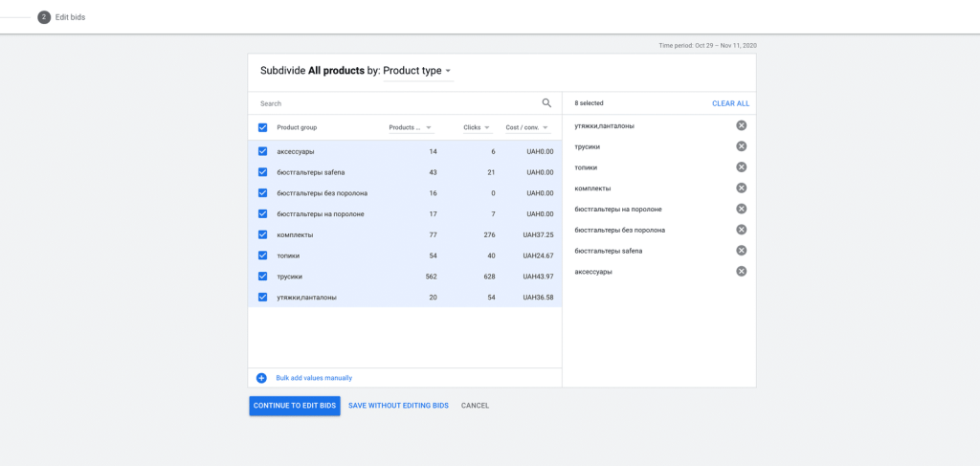Remove бюстгальтеры safena from selected list
The height and width of the screenshot is (466, 980).
pyautogui.click(x=741, y=251)
